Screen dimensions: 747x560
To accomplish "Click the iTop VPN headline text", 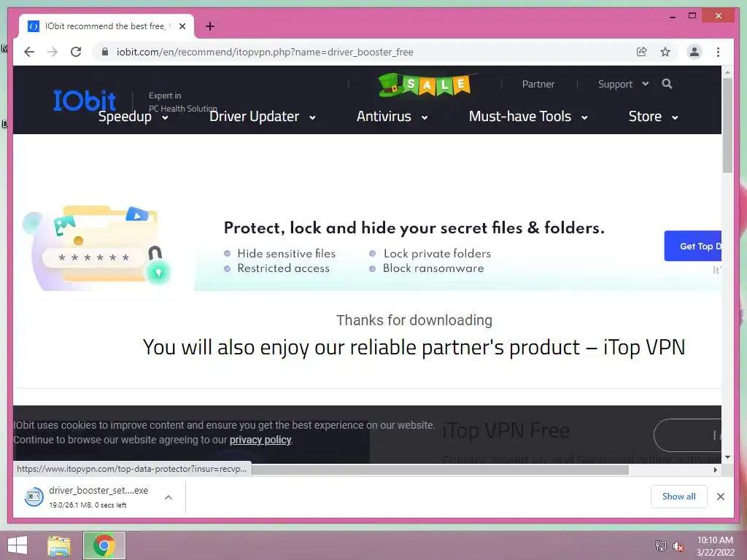I will [x=414, y=347].
